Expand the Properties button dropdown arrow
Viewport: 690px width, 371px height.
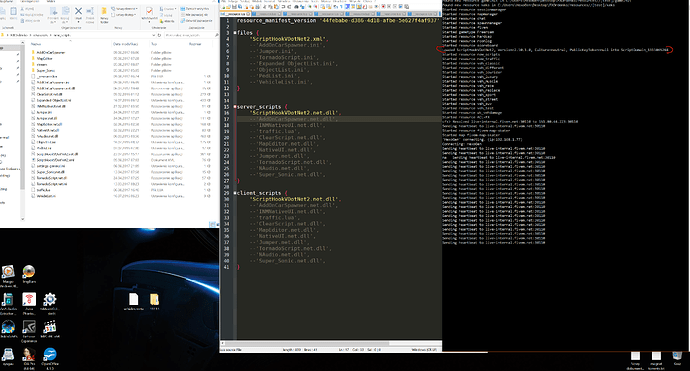click(149, 22)
